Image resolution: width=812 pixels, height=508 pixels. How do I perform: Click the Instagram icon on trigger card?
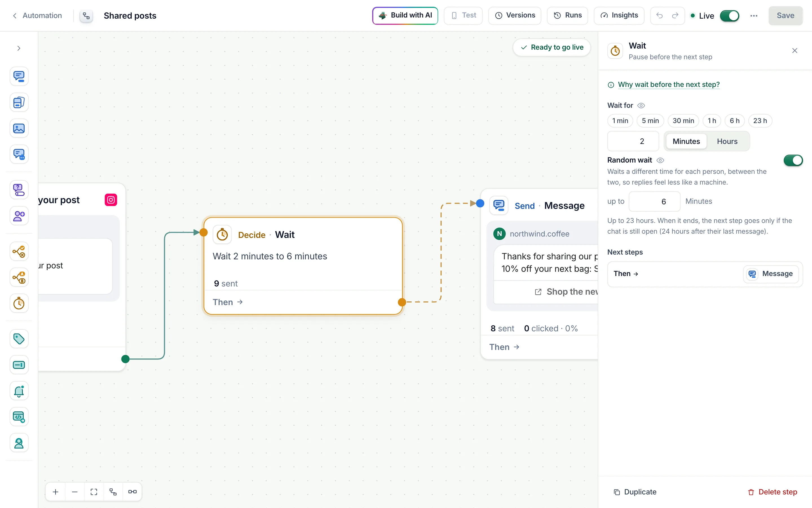[x=111, y=200]
